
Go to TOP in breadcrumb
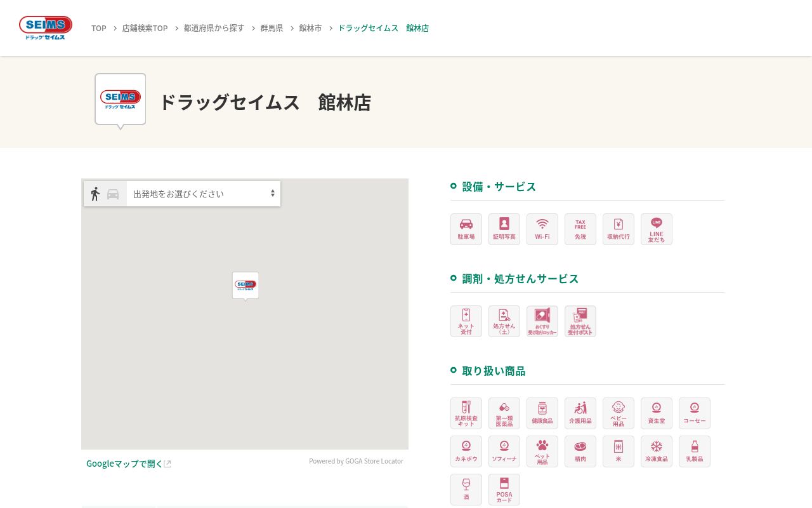(x=99, y=28)
